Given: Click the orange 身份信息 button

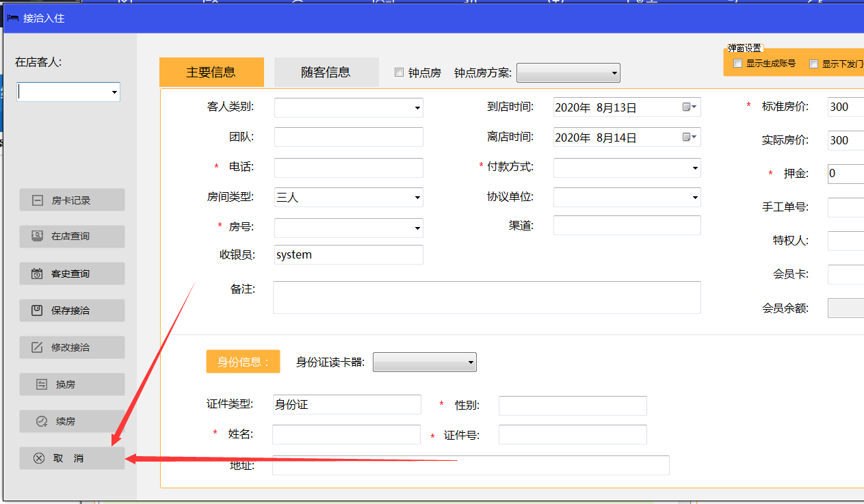Looking at the screenshot, I should click(243, 362).
